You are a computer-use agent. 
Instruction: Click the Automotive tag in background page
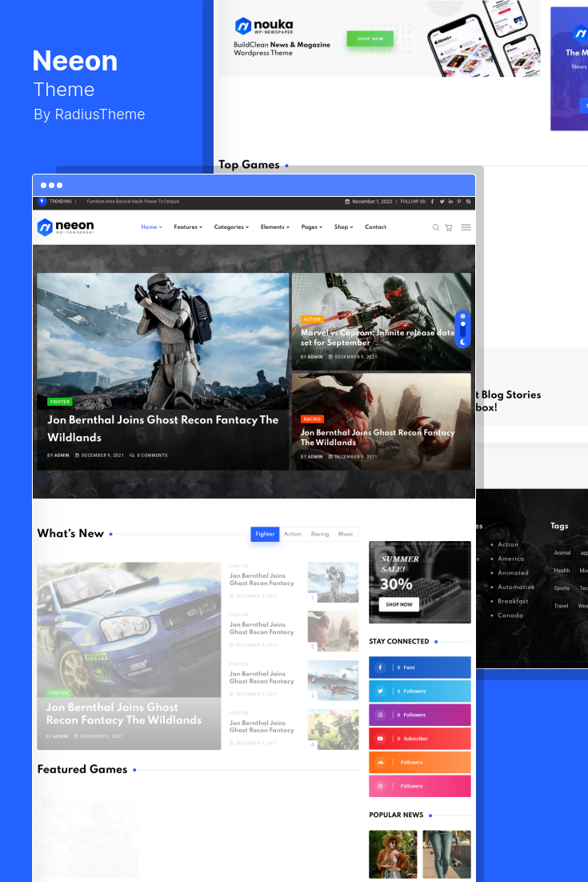click(516, 587)
